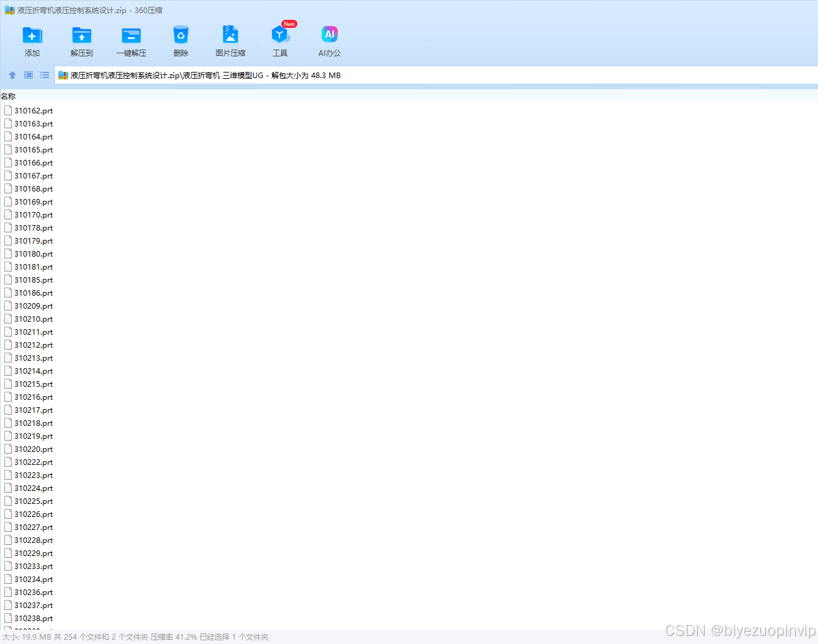Click the archive path address field

click(436, 75)
